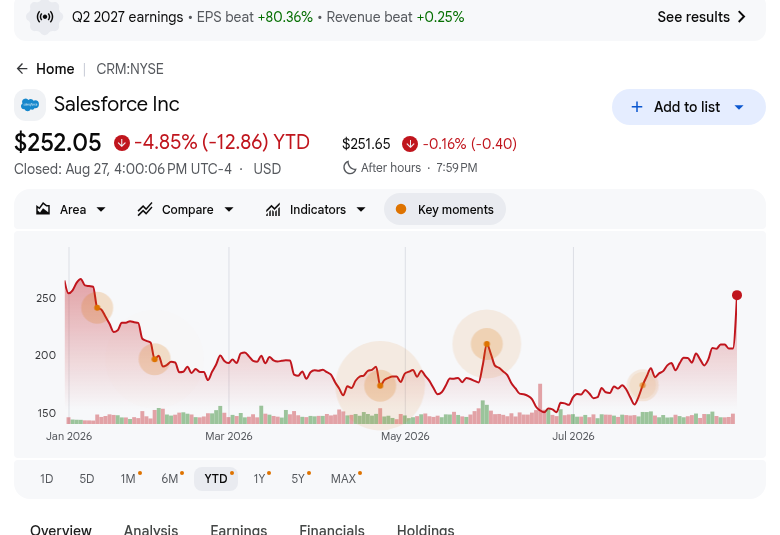Click the first key moment marker in January
Viewport: 780px width, 535px height.
(97, 308)
